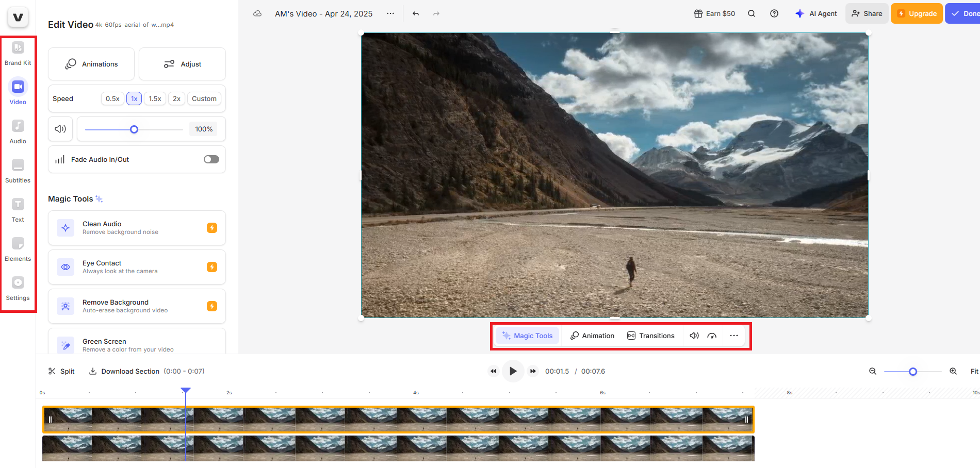Open the Elements panel
Screen dimensions: 980x468
click(18, 247)
